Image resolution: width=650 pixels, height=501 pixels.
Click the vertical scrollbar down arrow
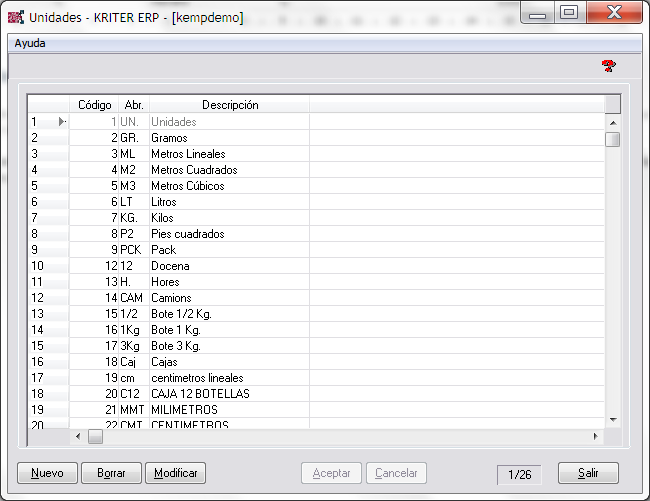coord(612,421)
